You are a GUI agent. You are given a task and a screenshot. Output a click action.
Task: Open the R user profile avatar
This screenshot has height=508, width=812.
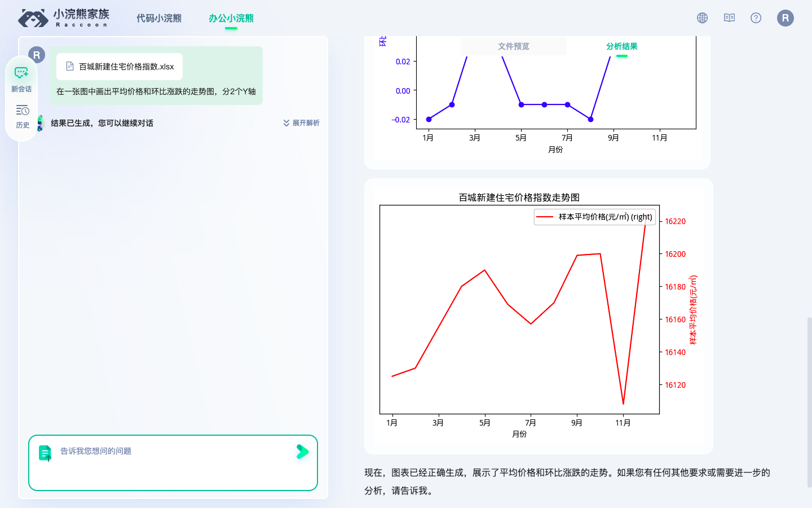(x=785, y=17)
